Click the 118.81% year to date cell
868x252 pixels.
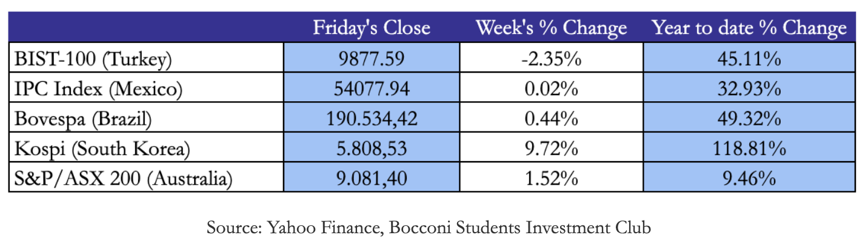coord(749,149)
